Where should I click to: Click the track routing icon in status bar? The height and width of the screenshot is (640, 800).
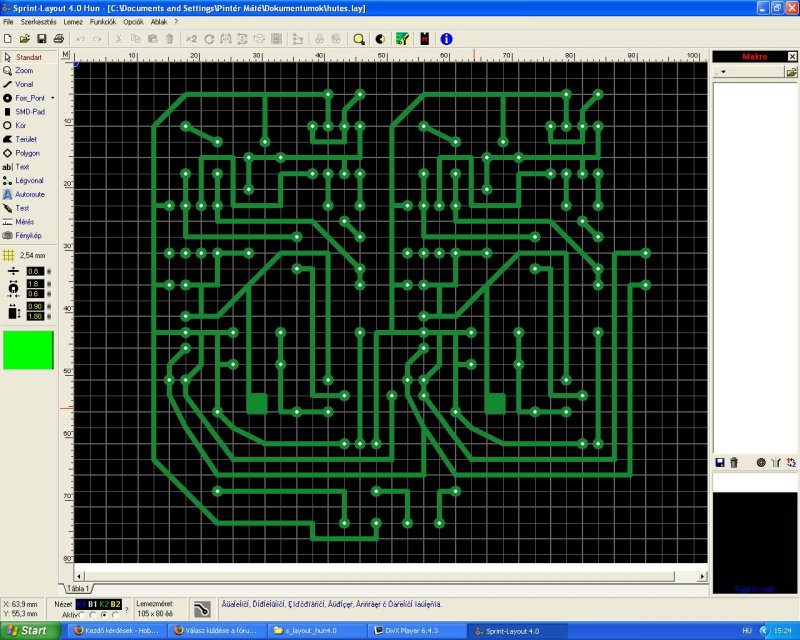point(203,609)
